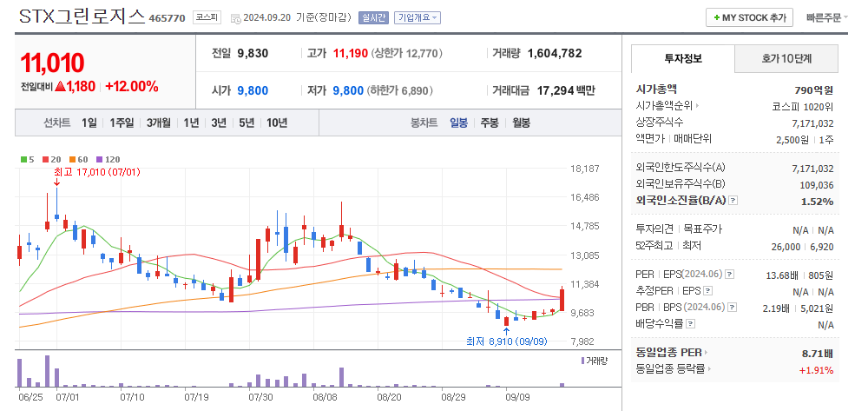Click the green 5-day moving average swatch
The height and width of the screenshot is (411, 868).
23,160
